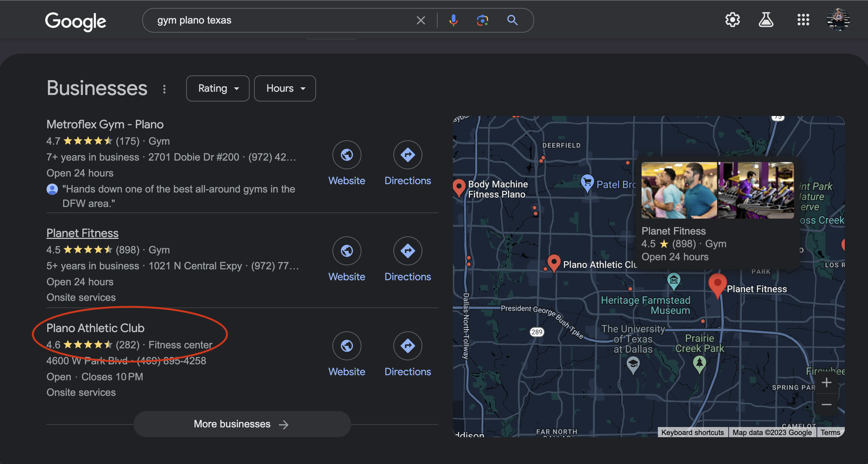Open the Google apps grid
Viewport: 868px width, 464px height.
click(803, 20)
